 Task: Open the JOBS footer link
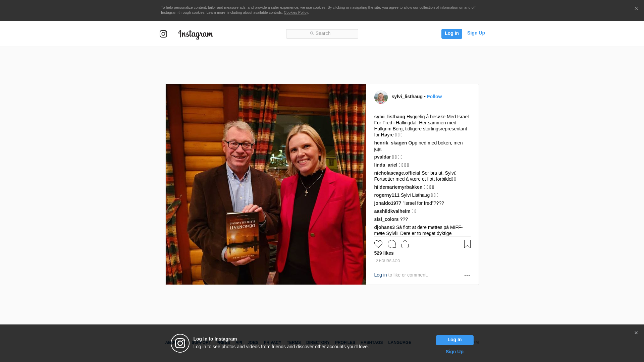pyautogui.click(x=253, y=343)
